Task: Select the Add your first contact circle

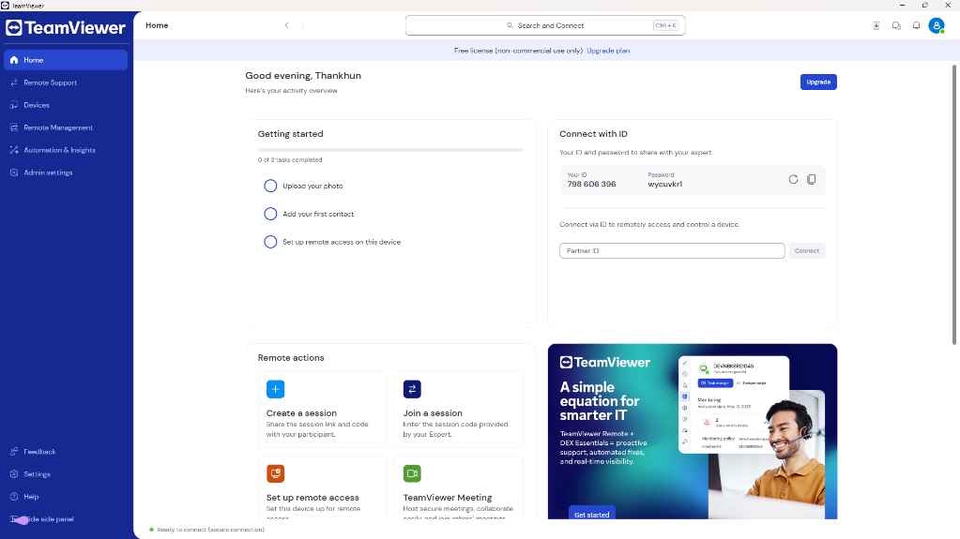Action: pos(270,214)
